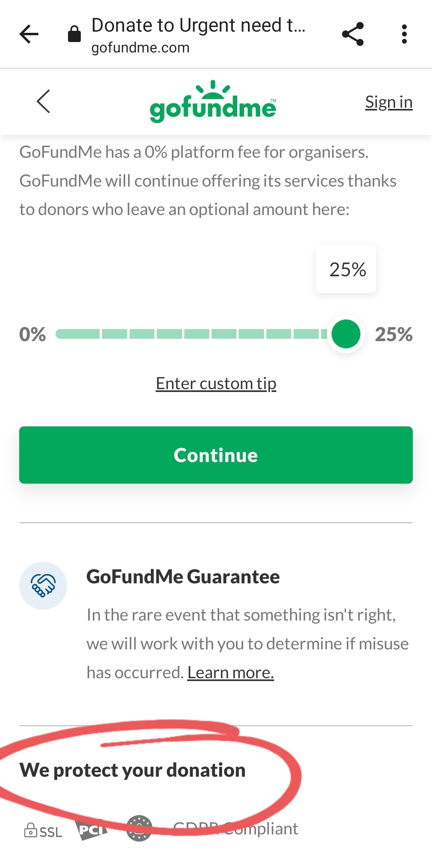The image size is (432, 868).
Task: Open the Sign in link
Action: pos(388,102)
